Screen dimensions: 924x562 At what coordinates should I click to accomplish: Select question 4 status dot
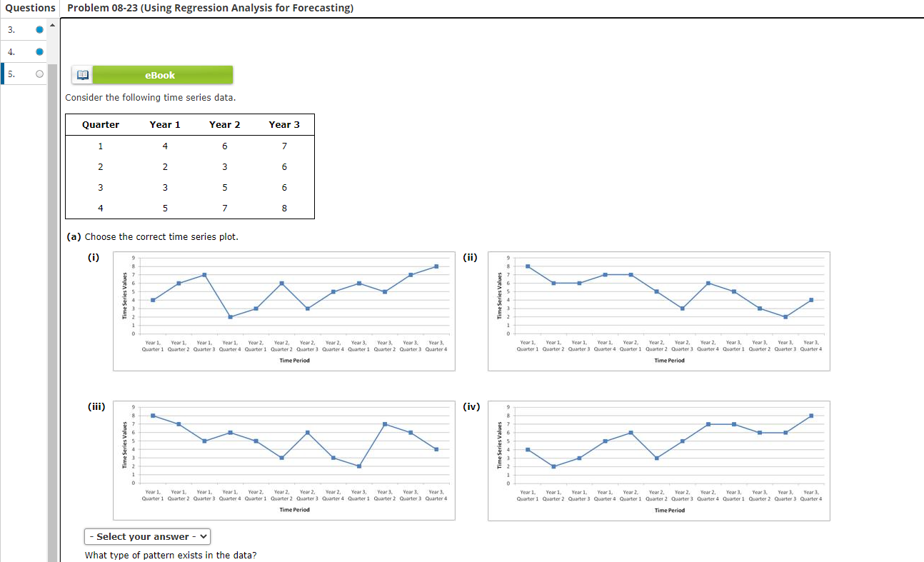[40, 51]
